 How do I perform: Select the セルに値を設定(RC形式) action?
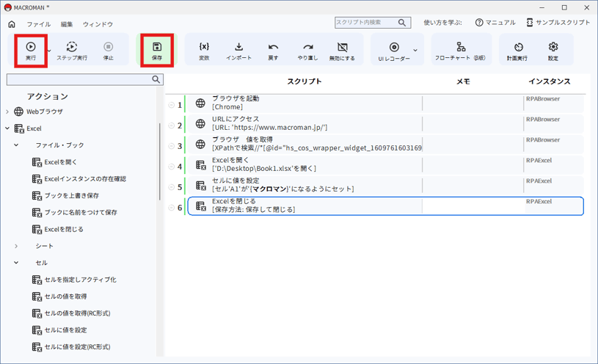[71, 347]
